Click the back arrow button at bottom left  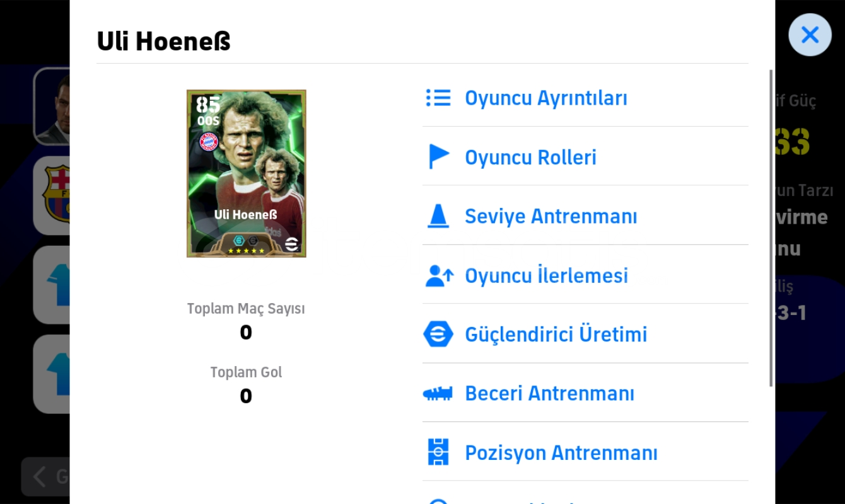tap(45, 476)
